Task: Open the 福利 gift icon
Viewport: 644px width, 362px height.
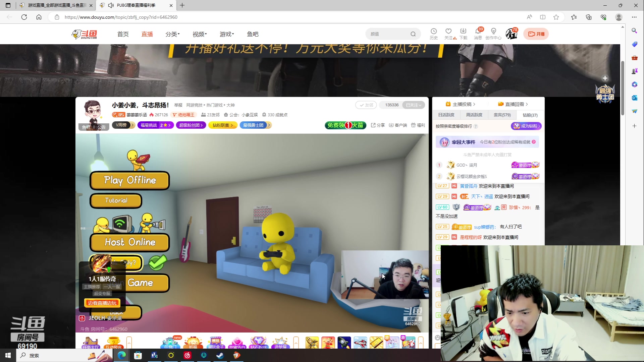Action: click(418, 125)
